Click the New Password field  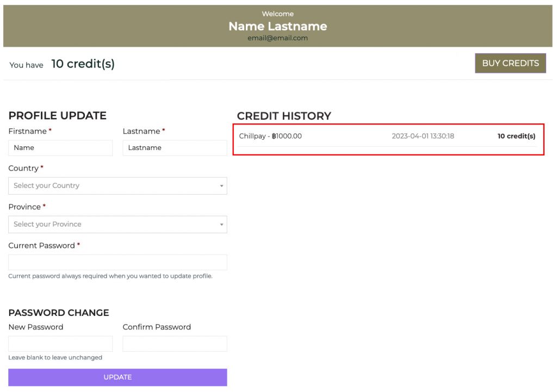pos(60,344)
